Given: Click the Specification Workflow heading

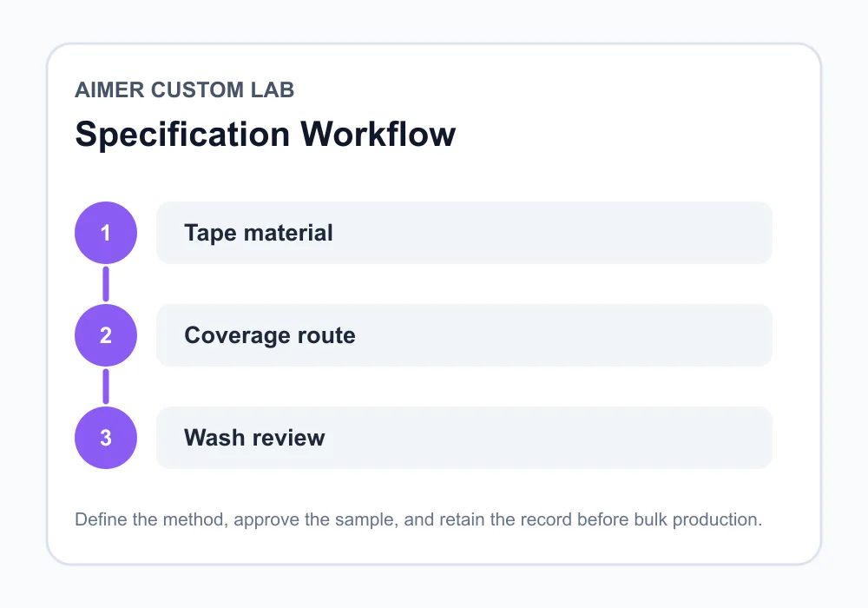Looking at the screenshot, I should pyautogui.click(x=265, y=135).
